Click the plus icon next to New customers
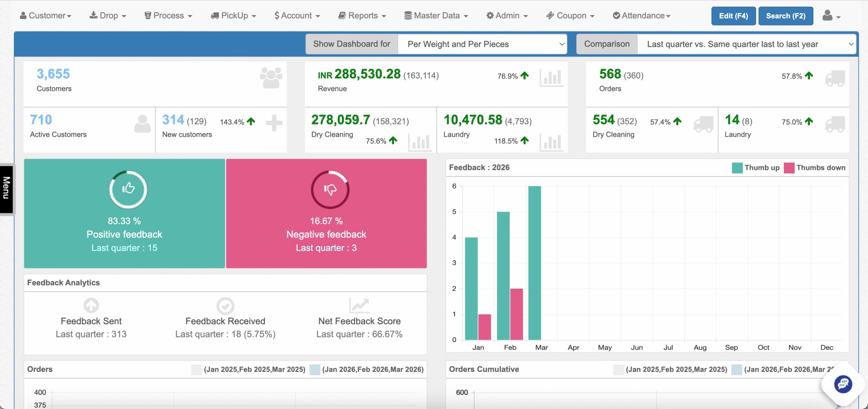 pos(274,123)
